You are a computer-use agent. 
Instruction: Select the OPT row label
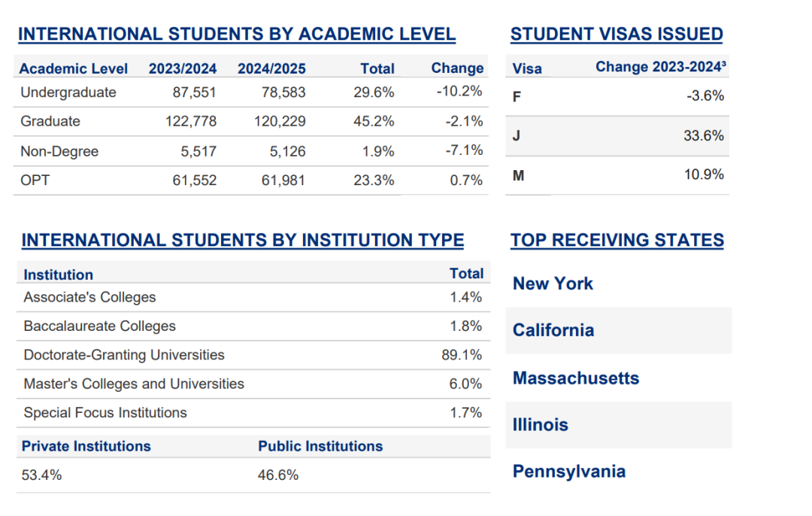(x=35, y=181)
